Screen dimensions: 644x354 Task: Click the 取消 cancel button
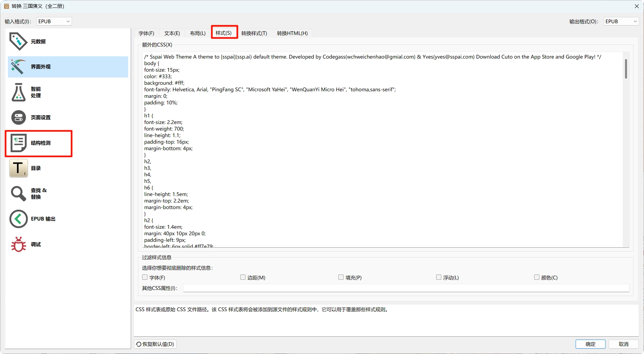coord(623,344)
